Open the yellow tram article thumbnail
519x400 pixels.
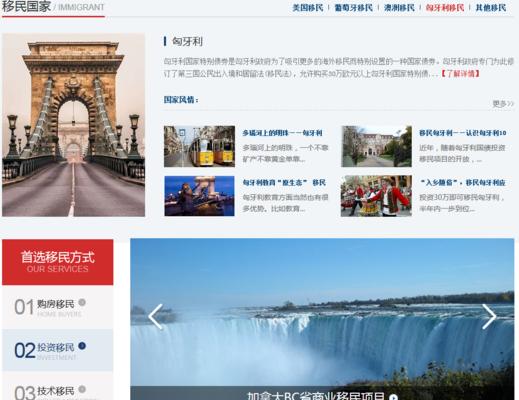(199, 146)
